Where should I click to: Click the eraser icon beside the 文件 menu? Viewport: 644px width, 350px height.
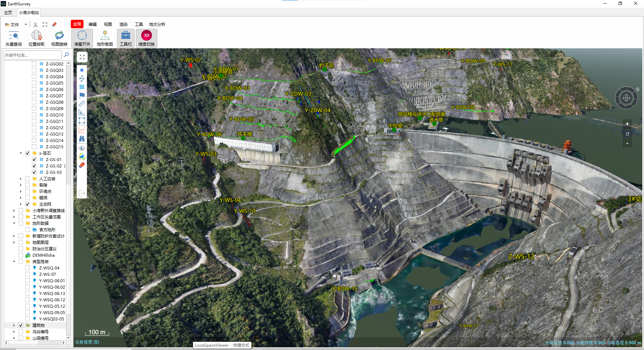click(x=54, y=24)
